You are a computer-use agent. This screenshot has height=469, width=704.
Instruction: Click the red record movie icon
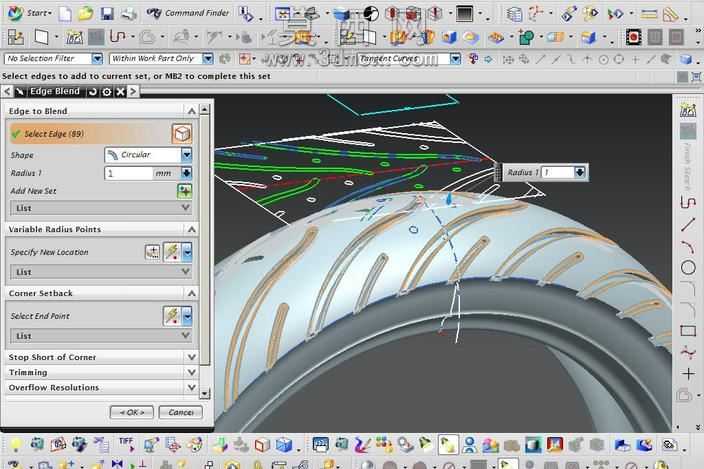[x=633, y=37]
